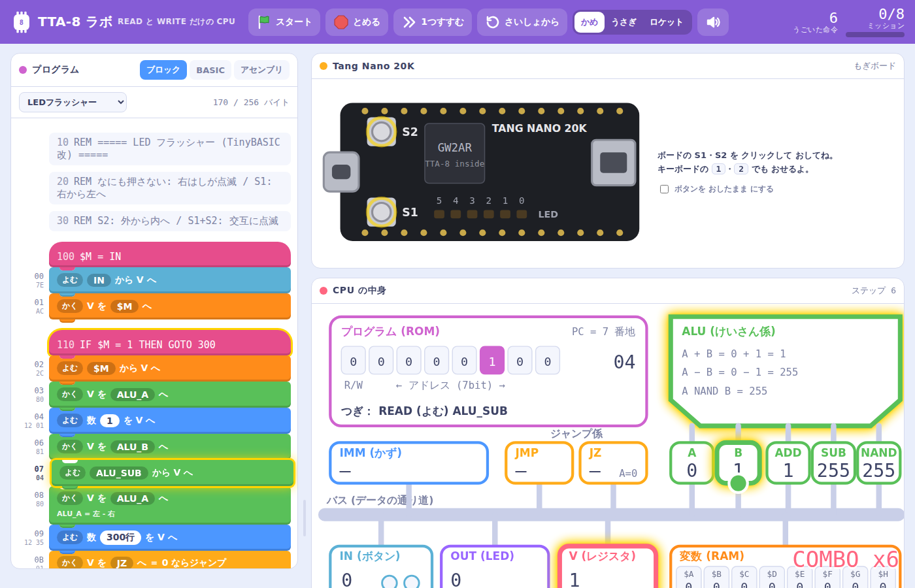915x588 pixels.
Task: Click the mission progress bar
Action: 875,35
